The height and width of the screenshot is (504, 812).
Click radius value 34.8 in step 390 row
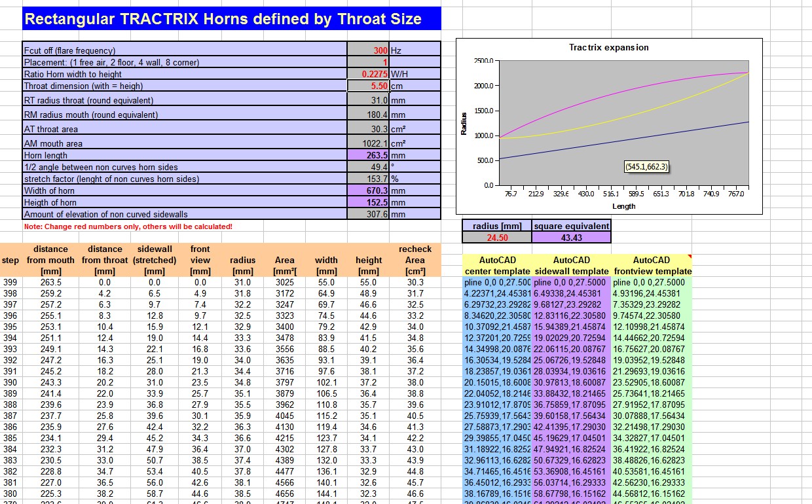[243, 382]
